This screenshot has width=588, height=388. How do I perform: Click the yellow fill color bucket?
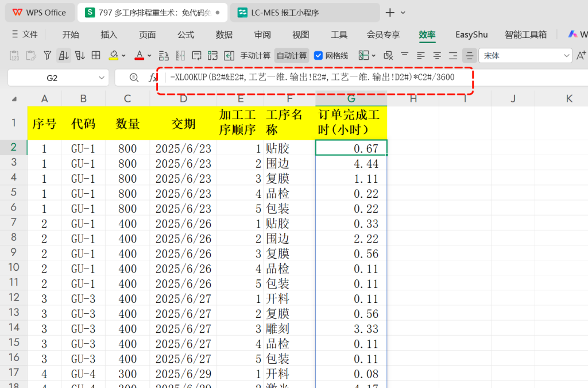[x=113, y=56]
